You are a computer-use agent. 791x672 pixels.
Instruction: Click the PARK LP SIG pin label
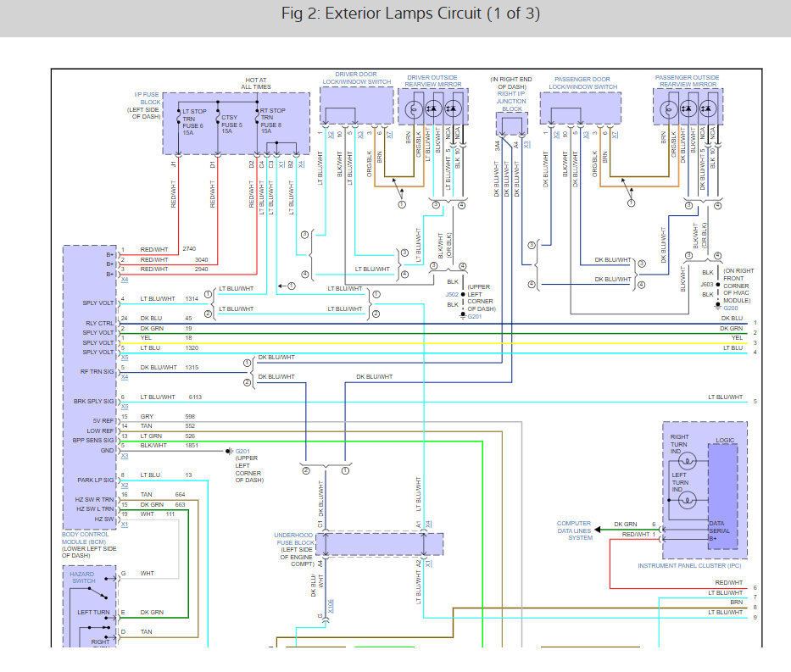(x=95, y=480)
